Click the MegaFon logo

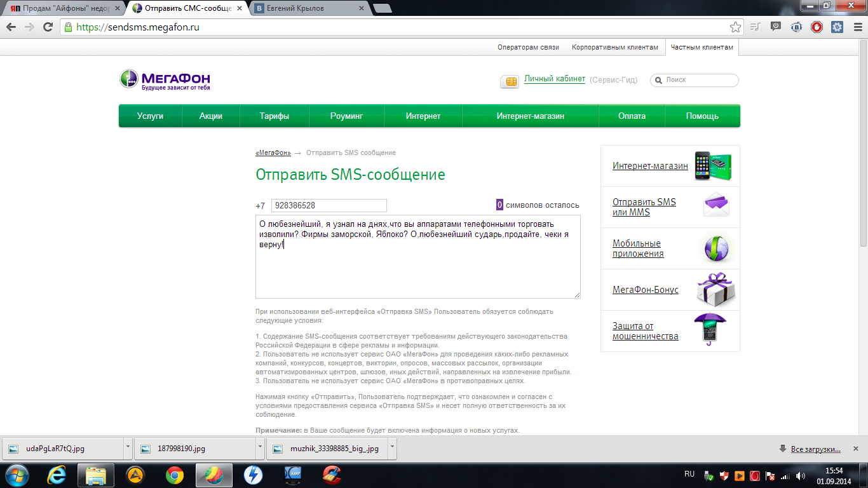pyautogui.click(x=165, y=79)
